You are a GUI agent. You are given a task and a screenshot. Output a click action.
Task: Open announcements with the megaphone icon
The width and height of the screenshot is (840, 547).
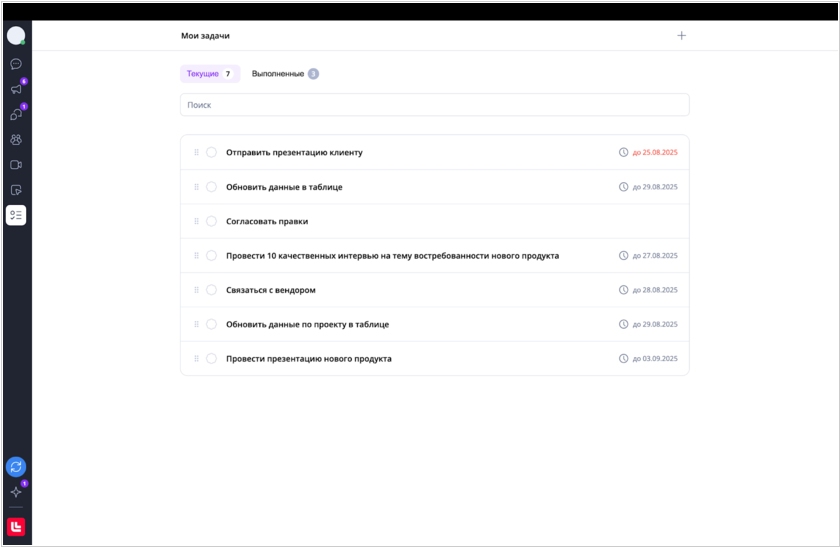pos(16,89)
